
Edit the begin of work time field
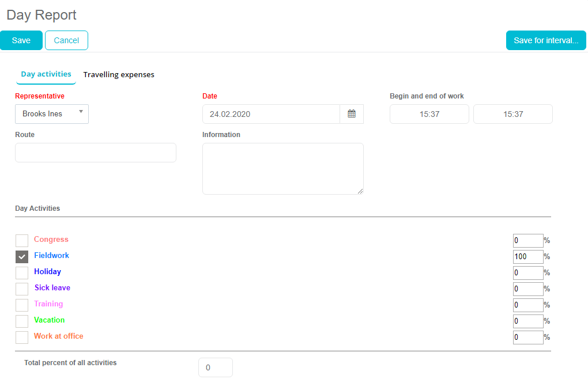point(429,114)
